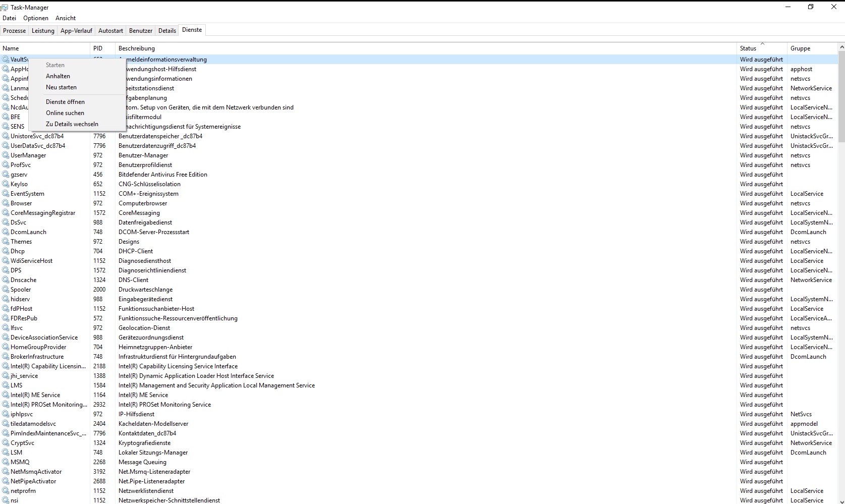Open the Ansicht menu
Image resolution: width=845 pixels, height=504 pixels.
click(x=66, y=18)
